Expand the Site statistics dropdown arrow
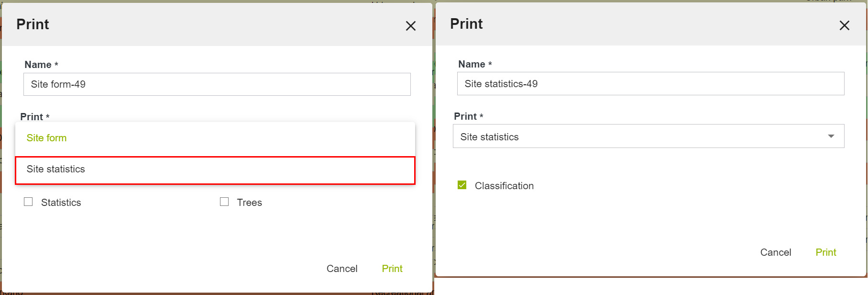The height and width of the screenshot is (295, 868). pyautogui.click(x=831, y=136)
